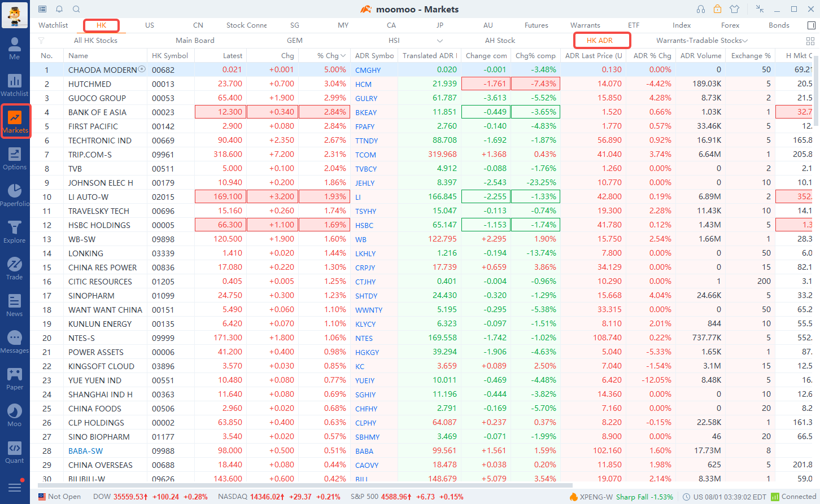The image size is (820, 504).
Task: Click the Connected signal status icon
Action: (775, 497)
